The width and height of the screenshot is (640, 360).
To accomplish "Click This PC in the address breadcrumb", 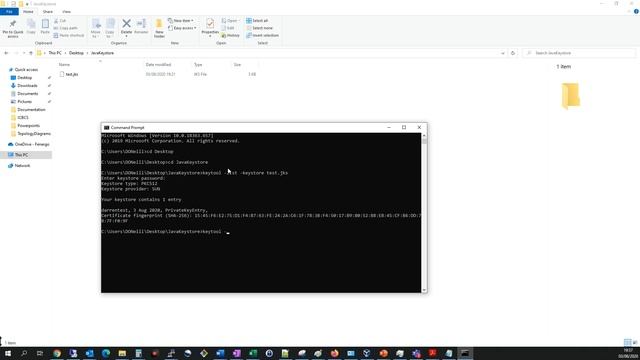I will coord(55,53).
